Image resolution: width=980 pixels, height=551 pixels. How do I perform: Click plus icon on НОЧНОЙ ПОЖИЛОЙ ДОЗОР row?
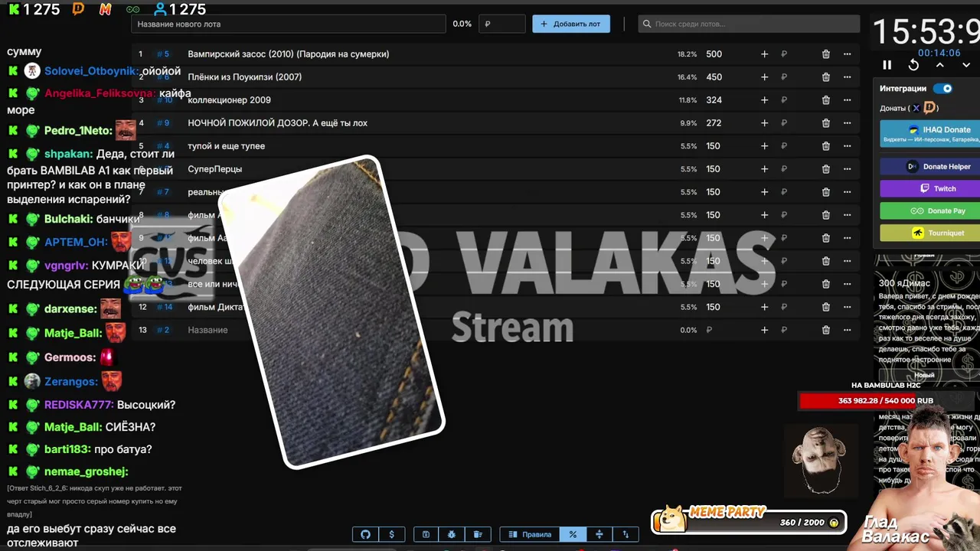(x=764, y=123)
